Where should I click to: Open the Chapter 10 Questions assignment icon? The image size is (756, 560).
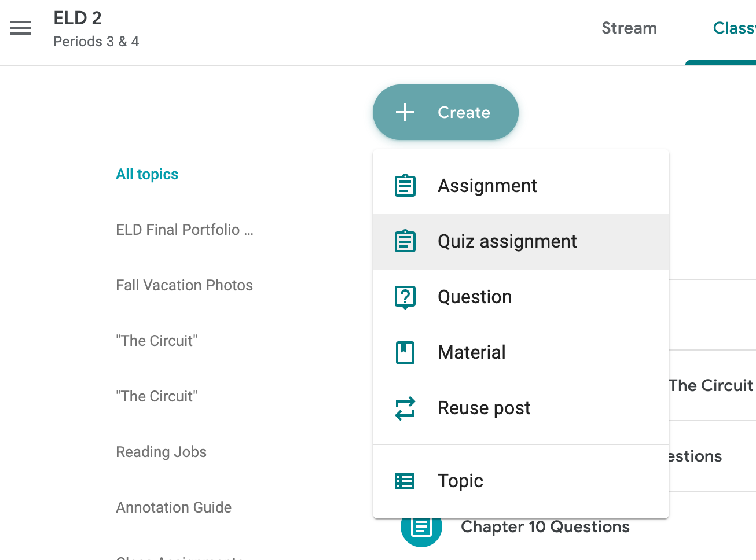click(x=421, y=526)
